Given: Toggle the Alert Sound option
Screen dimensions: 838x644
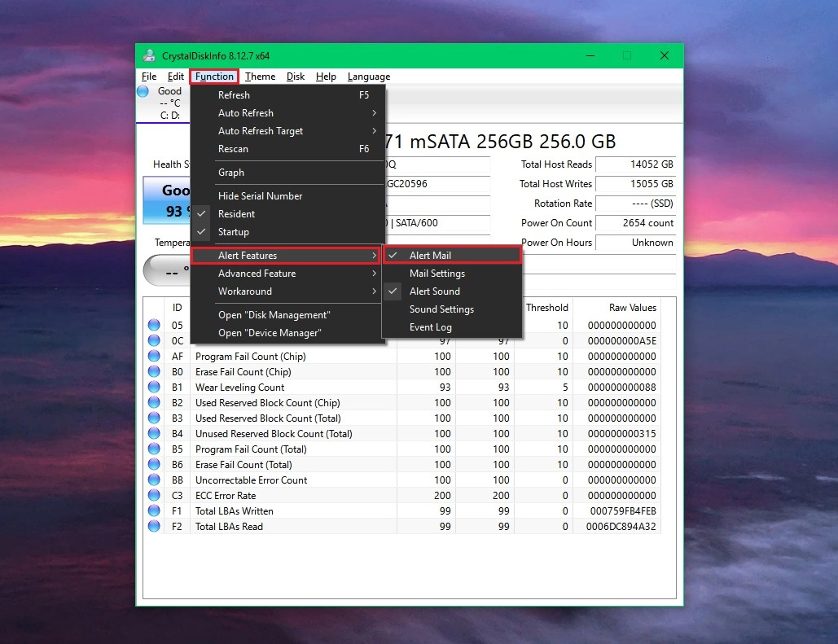Looking at the screenshot, I should click(452, 291).
